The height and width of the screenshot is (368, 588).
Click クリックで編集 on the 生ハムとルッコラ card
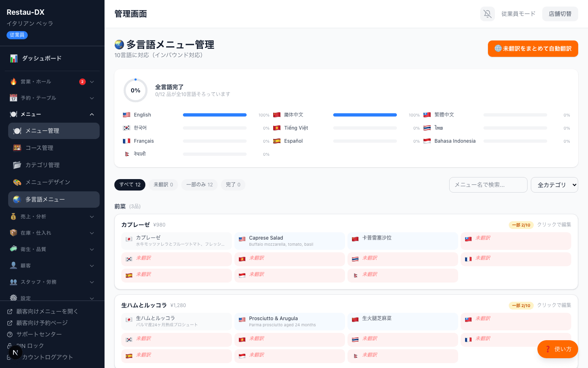(554, 305)
